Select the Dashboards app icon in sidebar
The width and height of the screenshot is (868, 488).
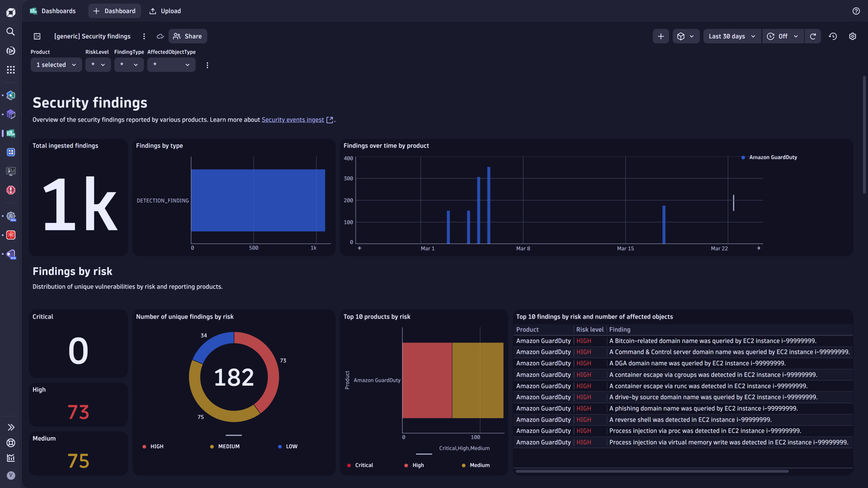10,134
